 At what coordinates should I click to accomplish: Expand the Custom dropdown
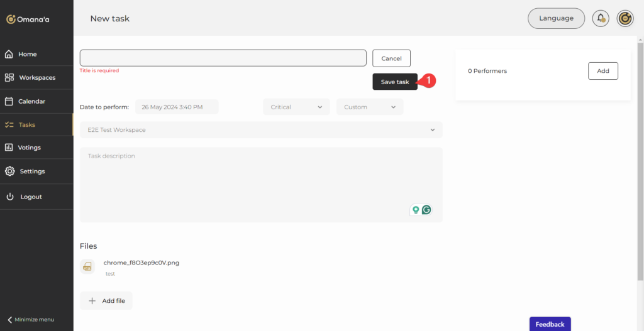coord(369,107)
